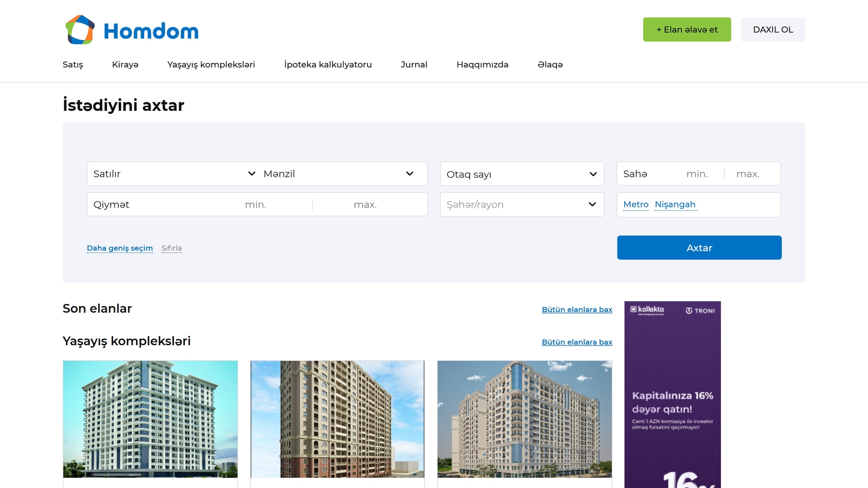Viewport: 868px width, 488px height.
Task: Open the first residential complex thumbnail
Action: pyautogui.click(x=150, y=419)
